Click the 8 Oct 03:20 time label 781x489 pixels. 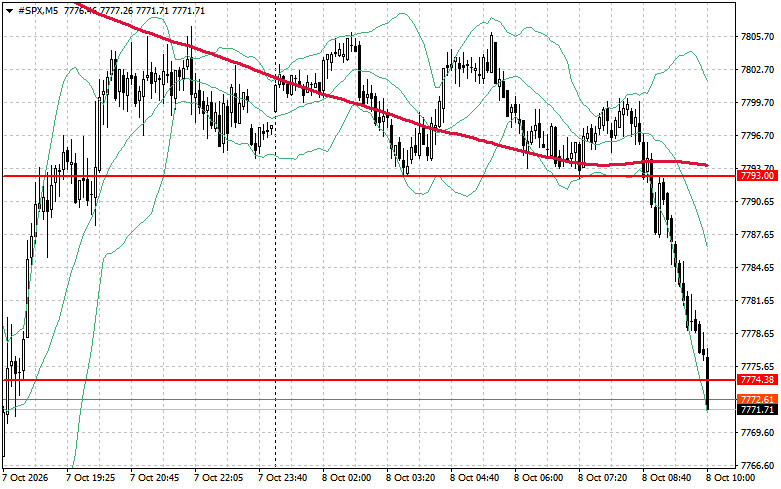pos(410,478)
